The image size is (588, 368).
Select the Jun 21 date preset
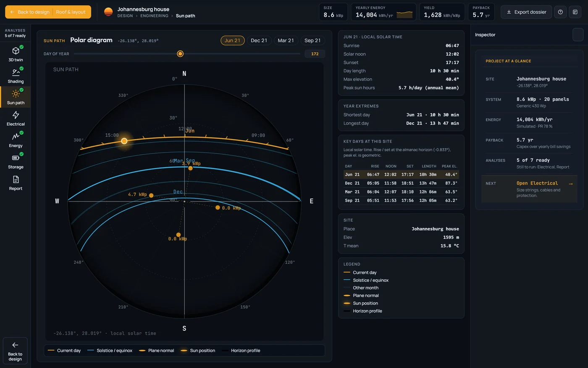pos(232,40)
